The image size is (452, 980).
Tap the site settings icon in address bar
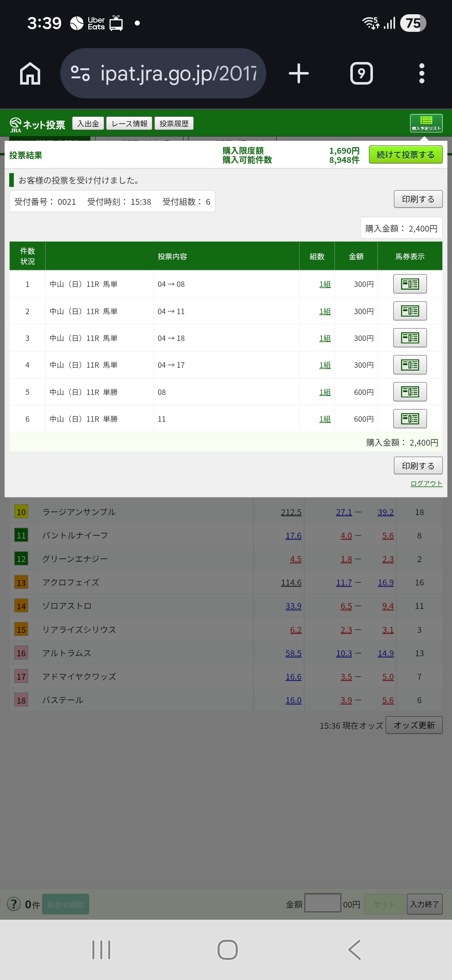click(80, 74)
